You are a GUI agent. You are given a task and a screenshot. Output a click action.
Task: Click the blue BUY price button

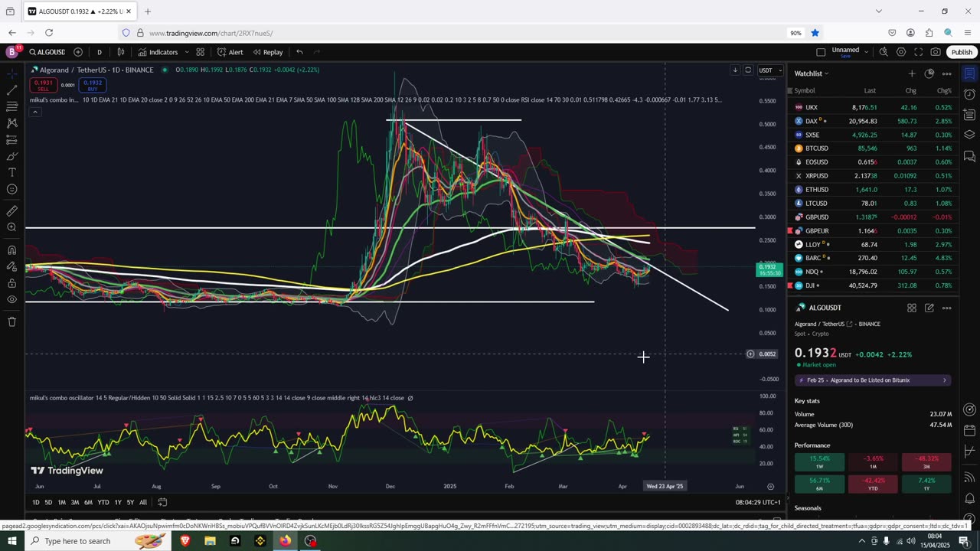click(x=92, y=83)
